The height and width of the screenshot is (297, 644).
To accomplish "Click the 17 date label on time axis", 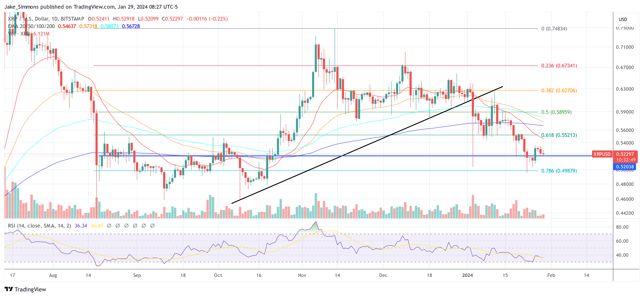I will click(12, 275).
